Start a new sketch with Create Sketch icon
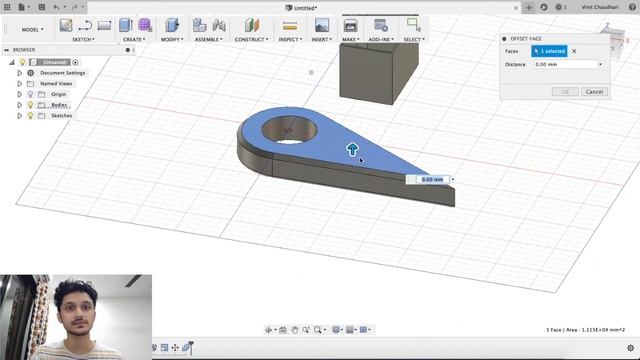Image resolution: width=640 pixels, height=360 pixels. click(66, 25)
